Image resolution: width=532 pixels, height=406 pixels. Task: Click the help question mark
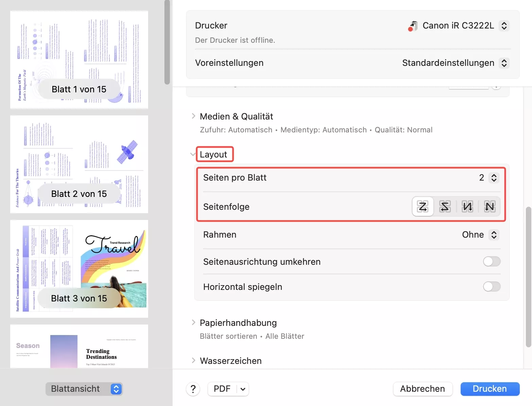193,389
